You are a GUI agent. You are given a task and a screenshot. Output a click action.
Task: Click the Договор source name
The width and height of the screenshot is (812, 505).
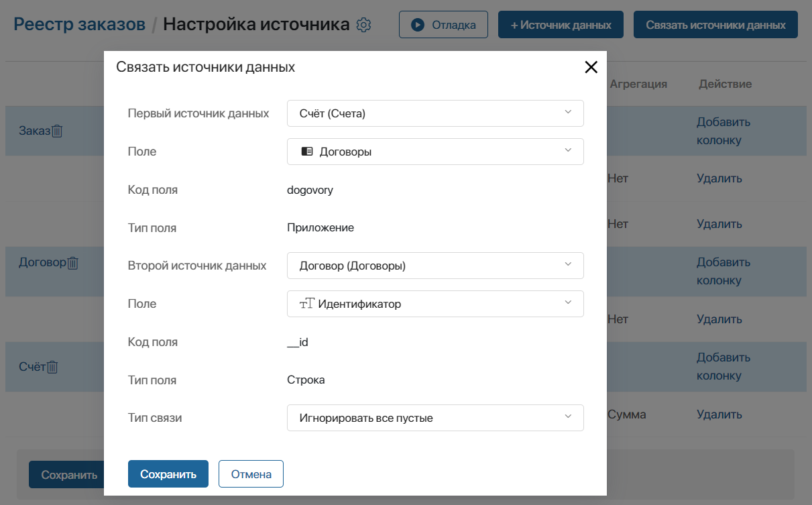(42, 262)
